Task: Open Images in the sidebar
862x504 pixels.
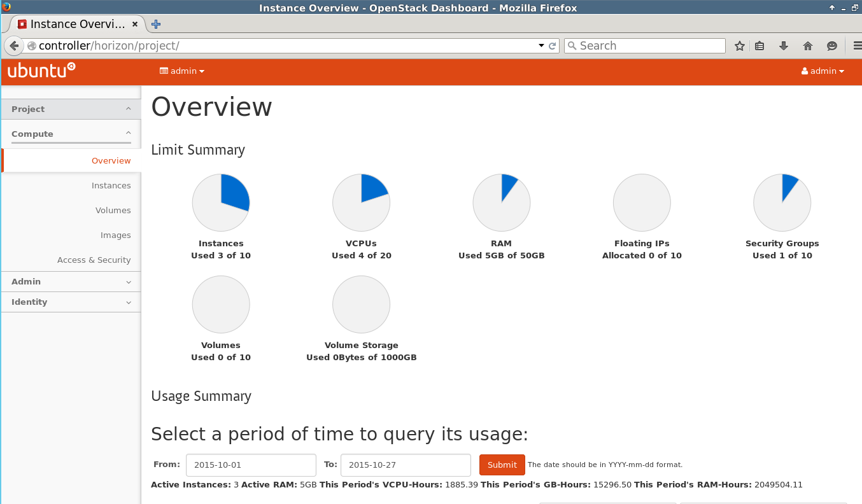Action: (115, 235)
